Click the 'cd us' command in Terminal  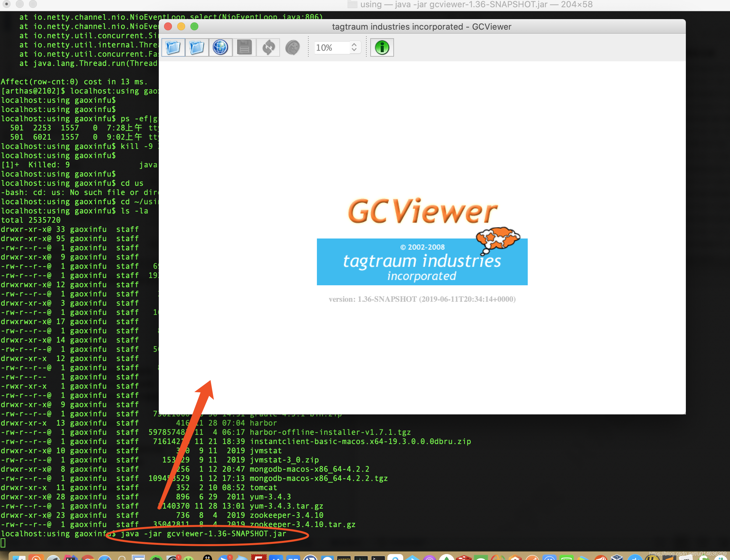(132, 183)
